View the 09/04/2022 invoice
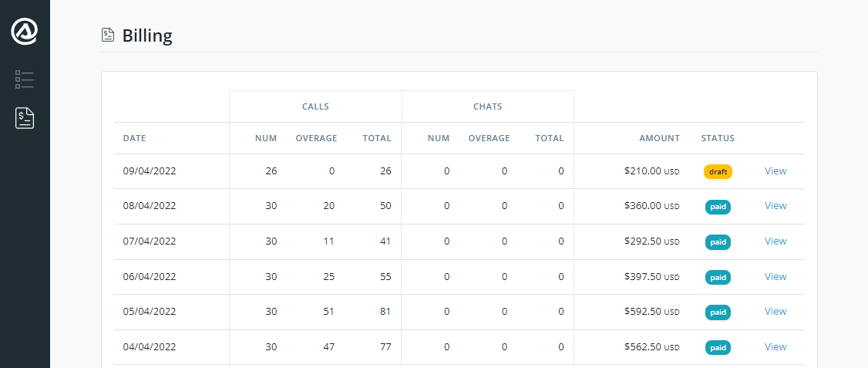The height and width of the screenshot is (368, 868). [775, 170]
